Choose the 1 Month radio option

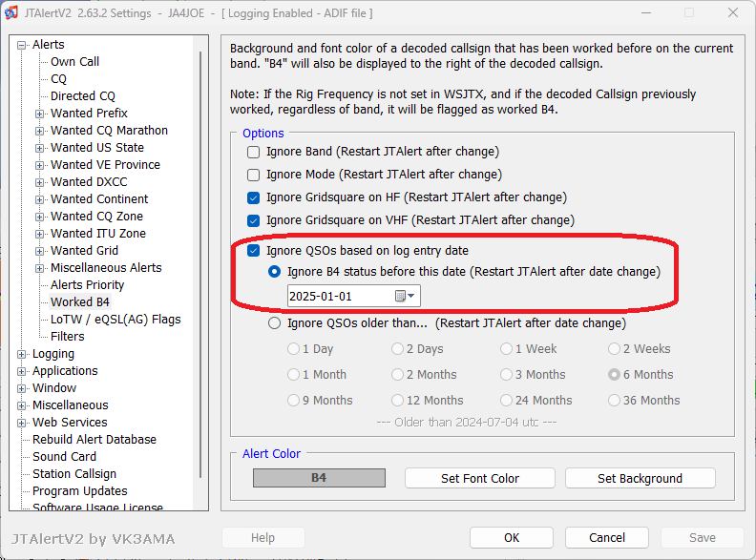[x=293, y=375]
